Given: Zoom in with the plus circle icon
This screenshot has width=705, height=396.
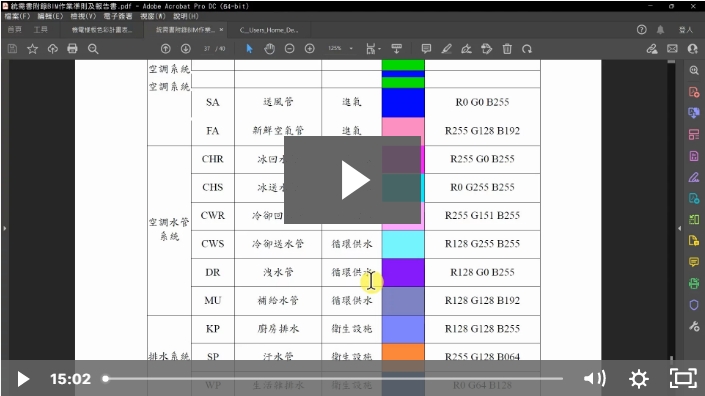Looking at the screenshot, I should tap(310, 49).
